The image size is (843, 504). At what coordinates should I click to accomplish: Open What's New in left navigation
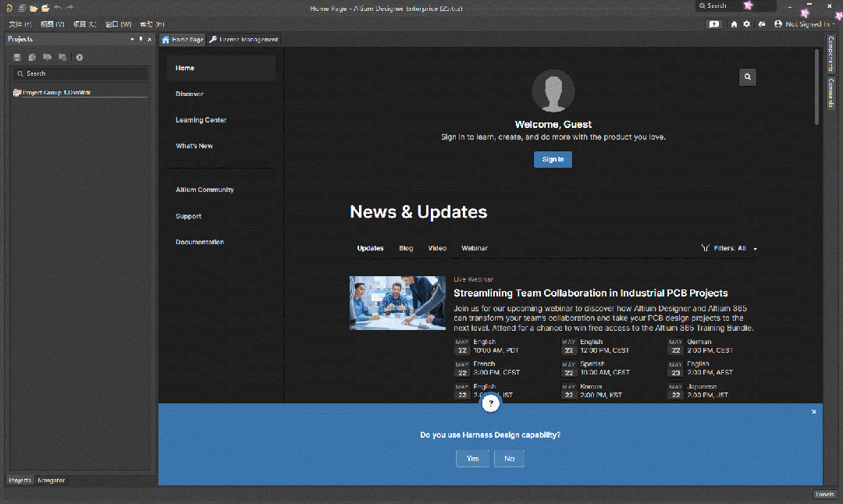[x=194, y=146]
